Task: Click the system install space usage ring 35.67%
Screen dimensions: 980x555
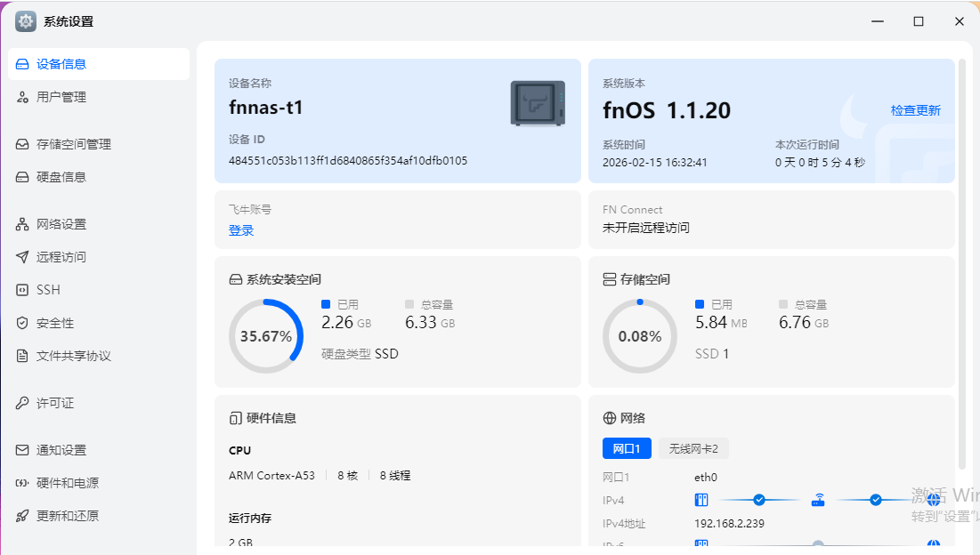Action: click(x=266, y=336)
